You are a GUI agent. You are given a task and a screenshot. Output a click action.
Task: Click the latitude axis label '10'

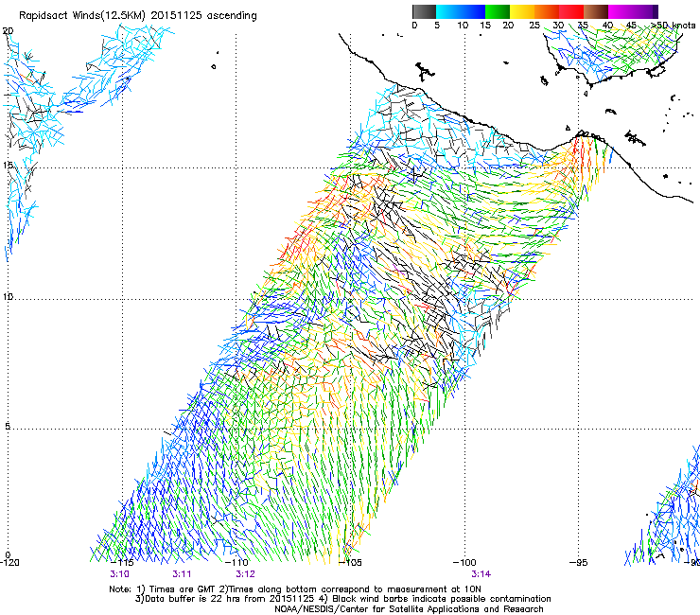[x=8, y=297]
